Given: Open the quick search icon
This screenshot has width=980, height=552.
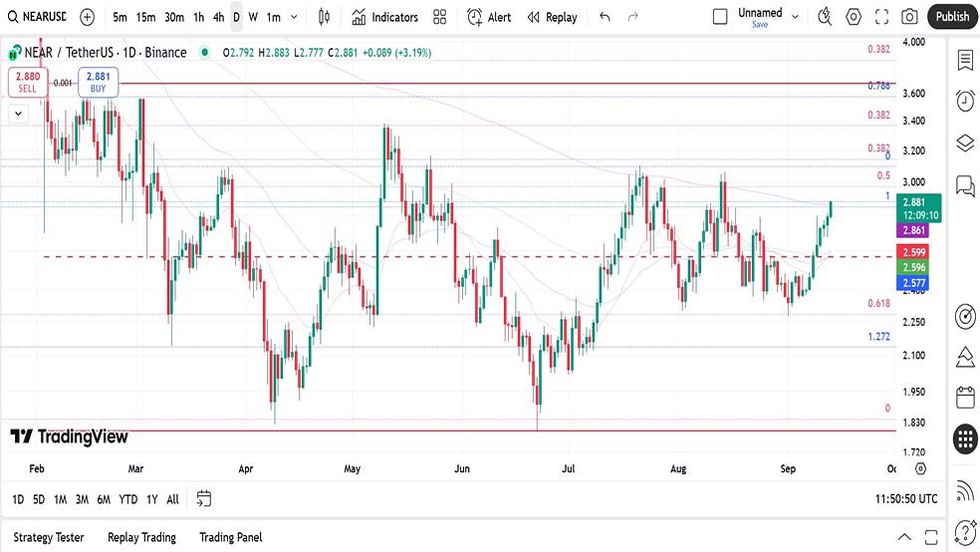Looking at the screenshot, I should [x=825, y=17].
